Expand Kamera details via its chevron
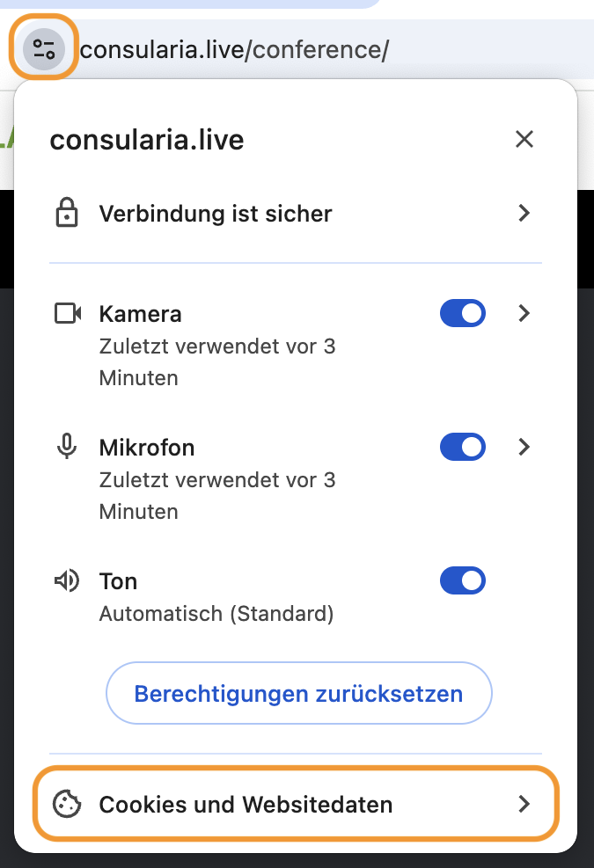Image resolution: width=594 pixels, height=868 pixels. [524, 313]
